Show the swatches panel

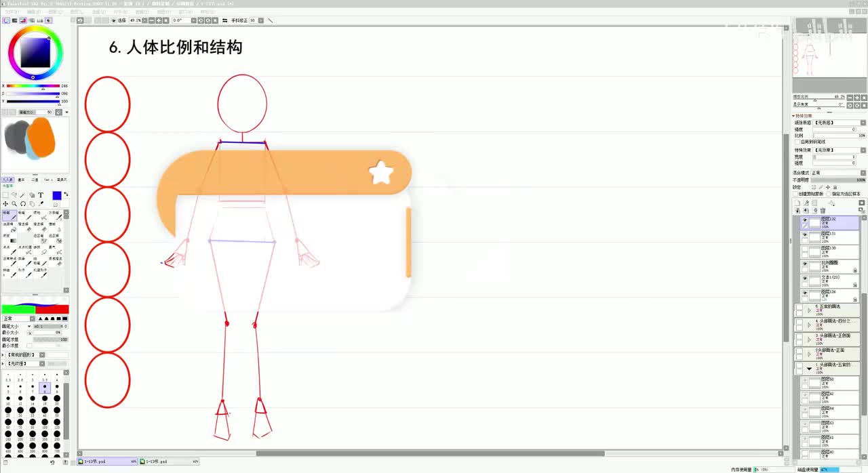pyautogui.click(x=40, y=20)
